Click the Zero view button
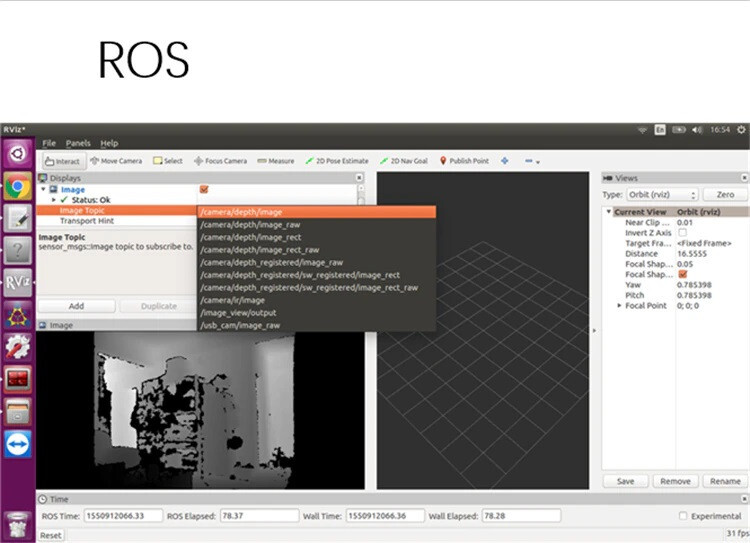The height and width of the screenshot is (543, 750). coord(725,195)
